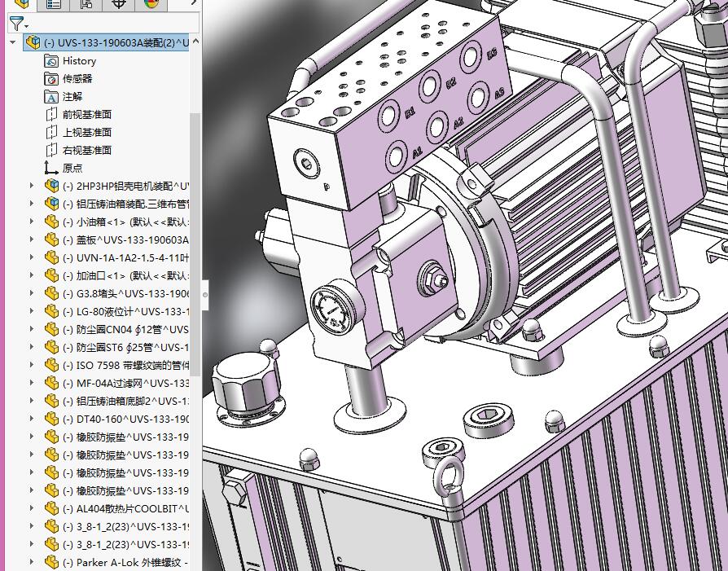The image size is (728, 571).
Task: Select the 原点 origin icon
Action: point(51,168)
